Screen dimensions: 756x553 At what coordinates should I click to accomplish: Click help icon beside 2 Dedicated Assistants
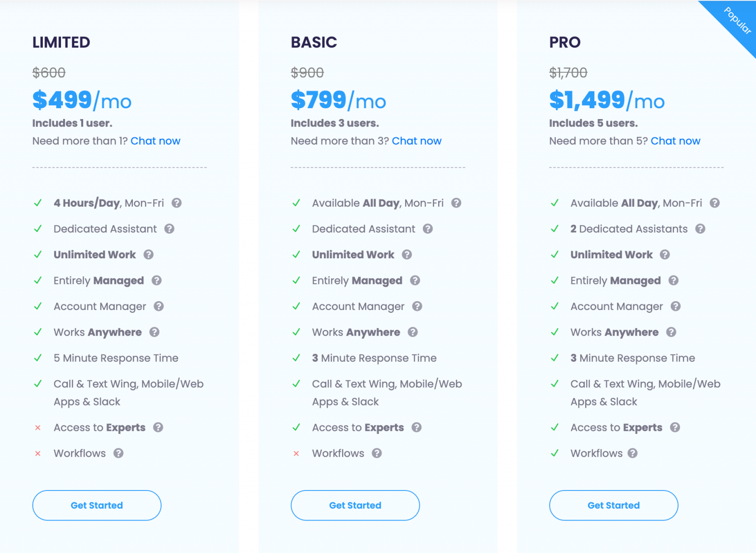(699, 229)
